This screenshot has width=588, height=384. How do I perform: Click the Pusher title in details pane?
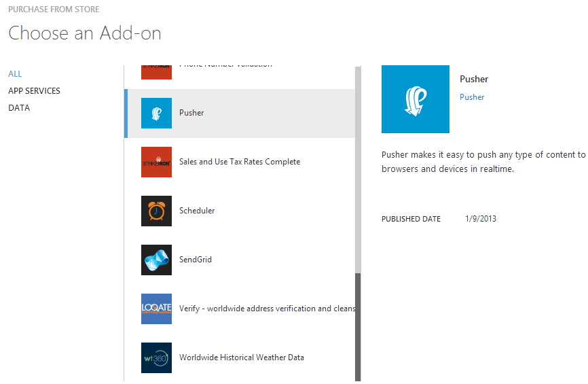474,80
